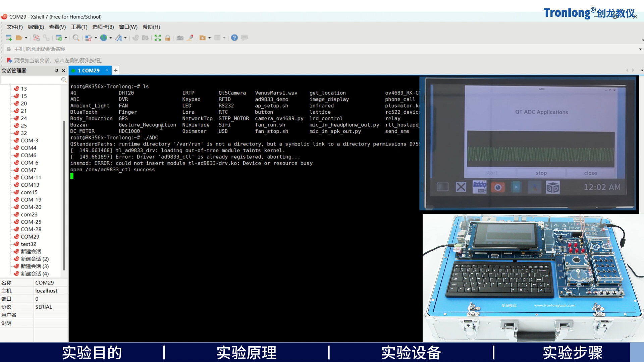The image size is (644, 362).
Task: Click the lock screen padlock icon
Action: 167,38
